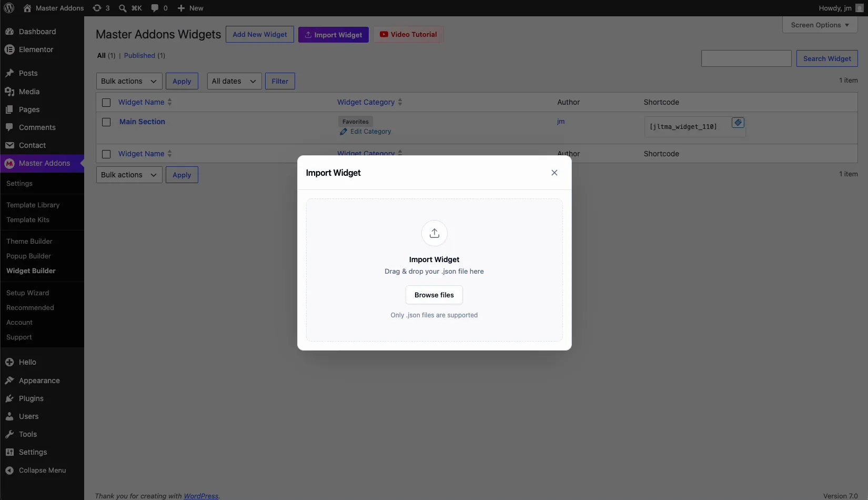Screen dimensions: 868x500
Task: Click Add New Widget button
Action: click(260, 34)
